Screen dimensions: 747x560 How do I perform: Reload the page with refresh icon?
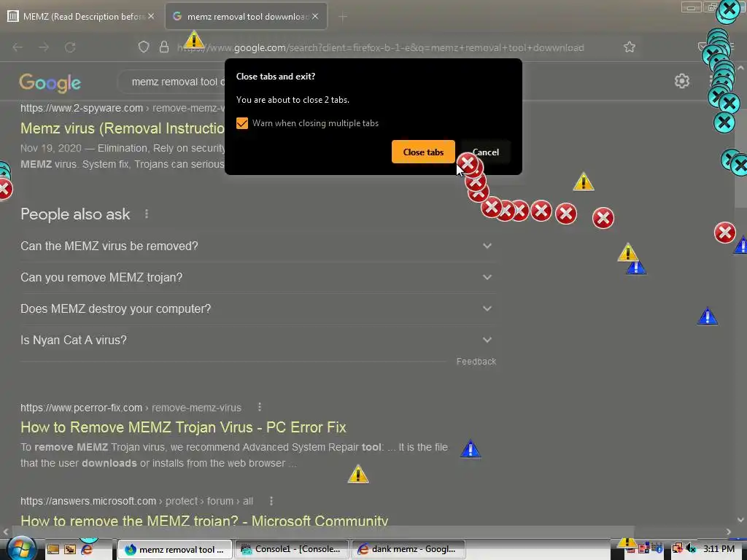(70, 47)
